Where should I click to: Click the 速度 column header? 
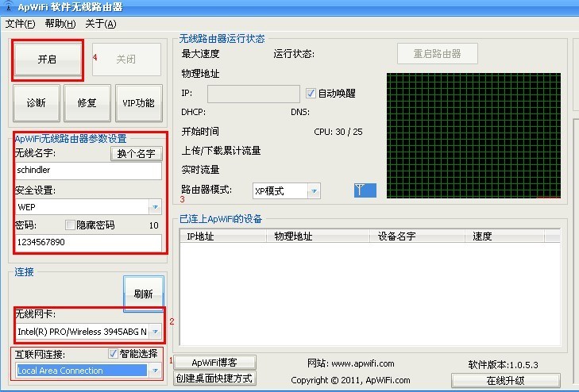point(504,236)
